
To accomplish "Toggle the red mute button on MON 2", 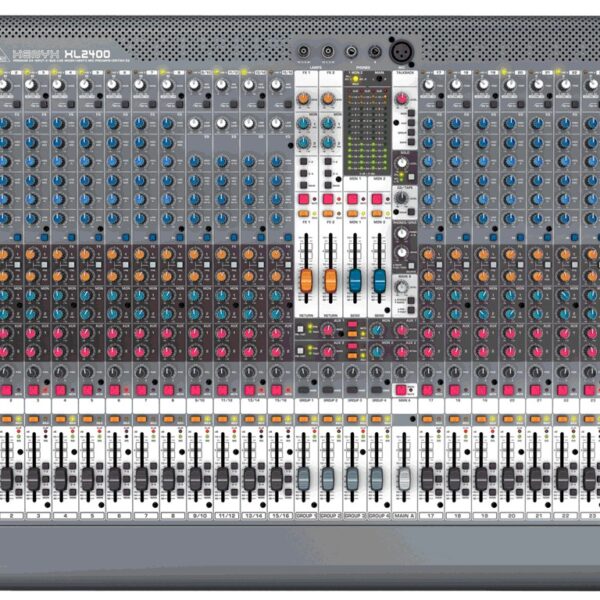I will (x=378, y=200).
